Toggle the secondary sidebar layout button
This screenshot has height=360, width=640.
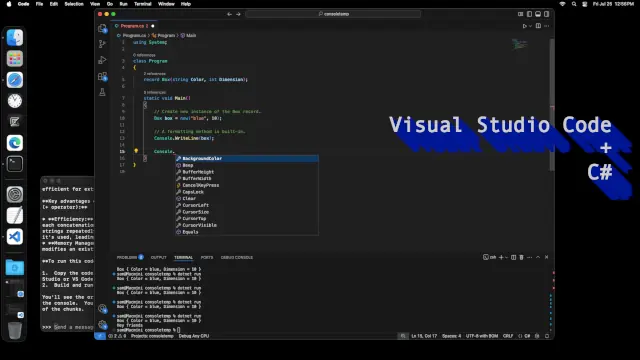tap(547, 14)
